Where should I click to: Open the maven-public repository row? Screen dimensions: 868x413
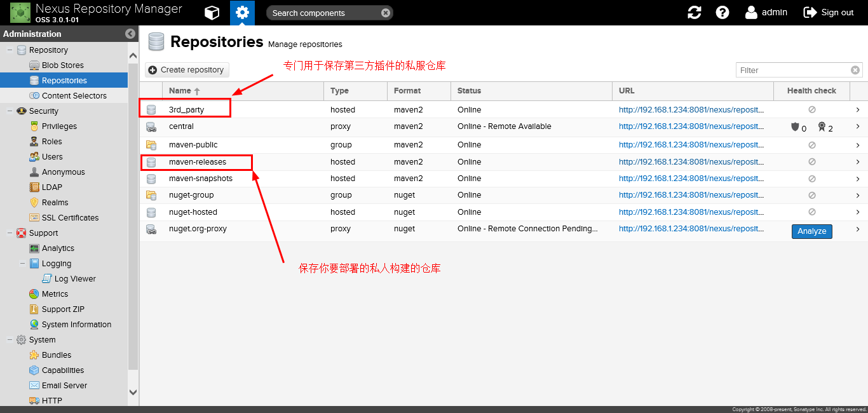pos(503,145)
